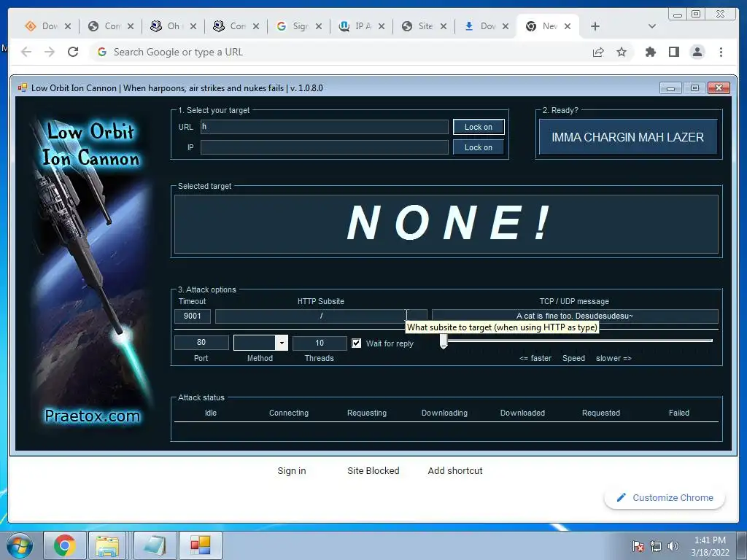Click the IP target input field
The width and height of the screenshot is (747, 560).
pyautogui.click(x=324, y=147)
